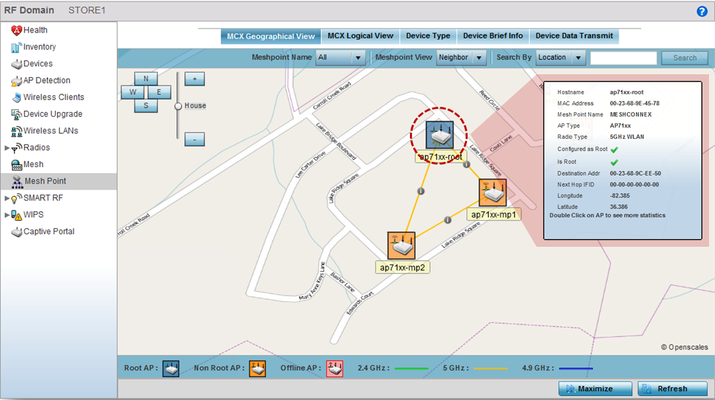The width and height of the screenshot is (715, 400).
Task: Expand the WIPS tree node
Action: point(6,215)
